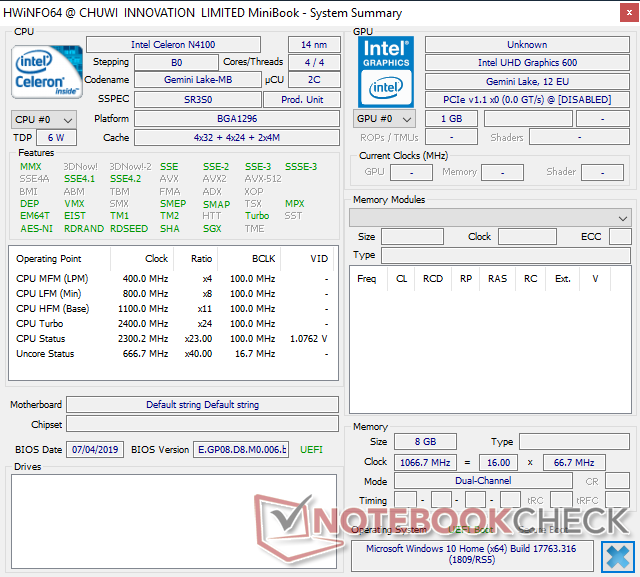This screenshot has width=640, height=577.
Task: Click the Intel UHD Graphics 600 field
Action: click(527, 62)
